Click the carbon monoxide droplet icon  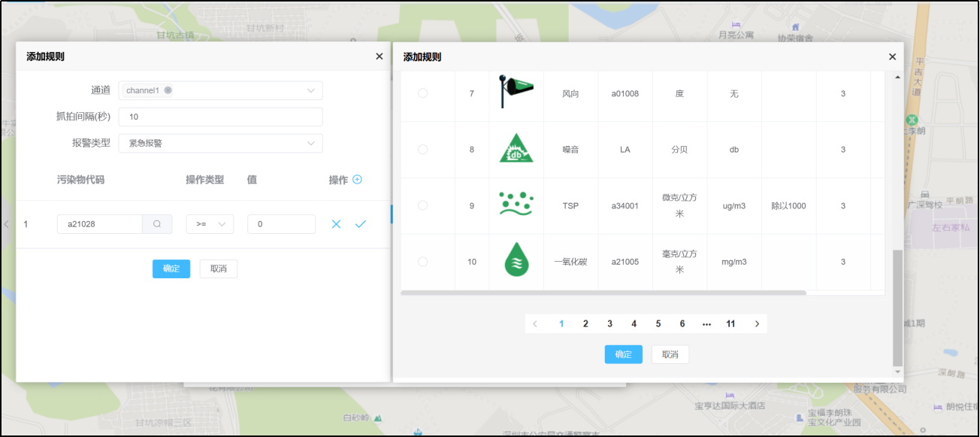(x=516, y=260)
